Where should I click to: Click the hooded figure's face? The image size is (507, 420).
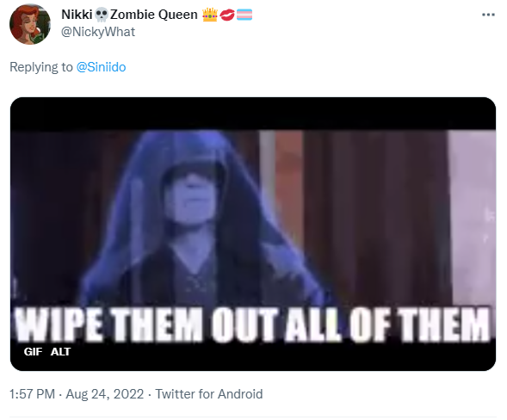(193, 197)
